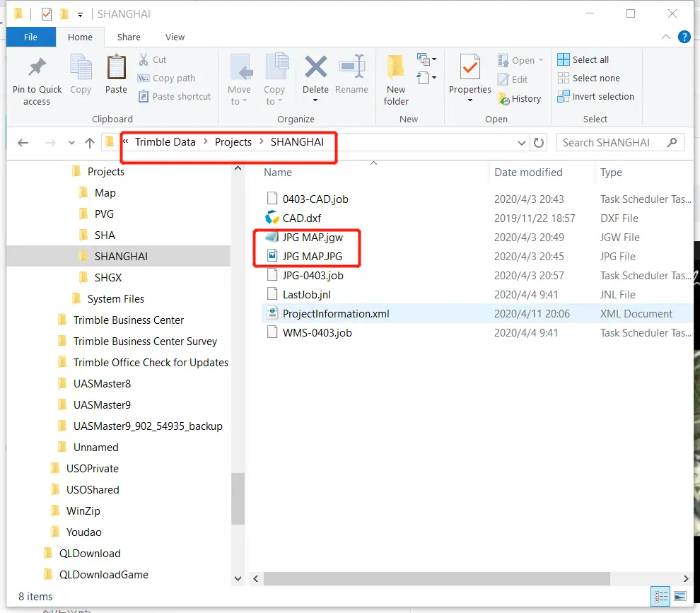Click the blue Help question mark icon
This screenshot has width=700, height=613.
click(x=684, y=37)
